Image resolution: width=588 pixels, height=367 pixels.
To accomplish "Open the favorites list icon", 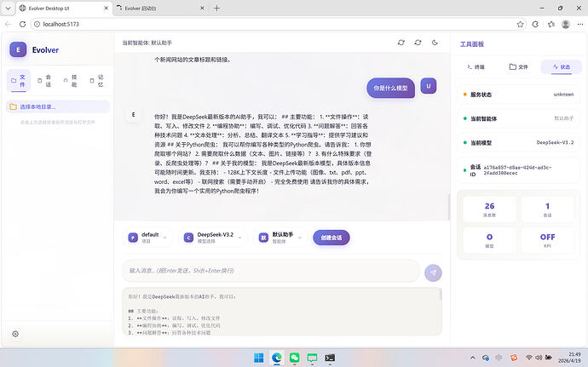I will click(551, 24).
